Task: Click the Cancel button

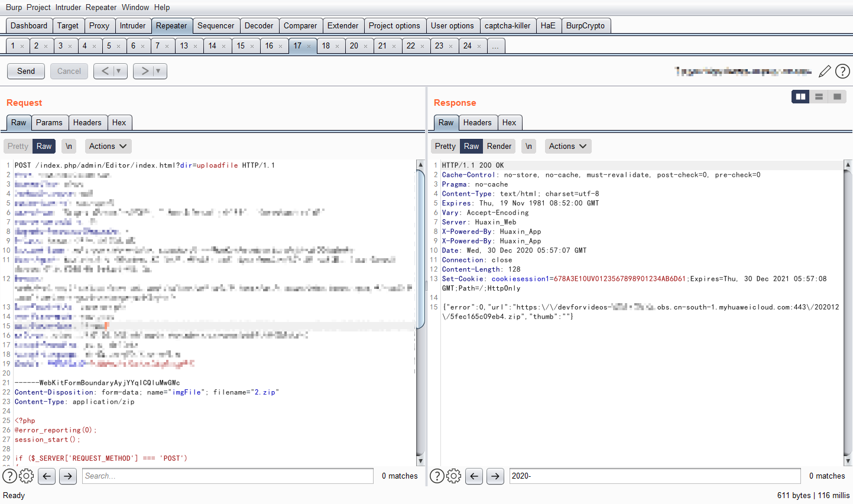Action: [x=69, y=71]
